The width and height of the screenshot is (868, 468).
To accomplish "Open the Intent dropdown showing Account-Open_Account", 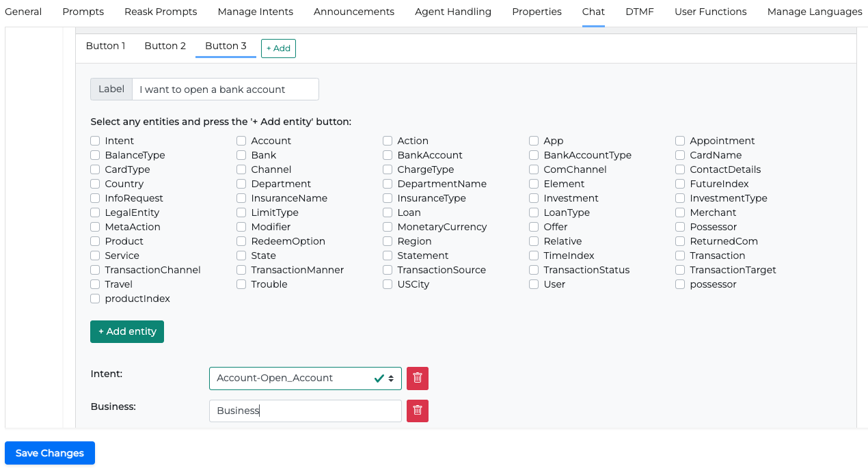I will pos(305,378).
